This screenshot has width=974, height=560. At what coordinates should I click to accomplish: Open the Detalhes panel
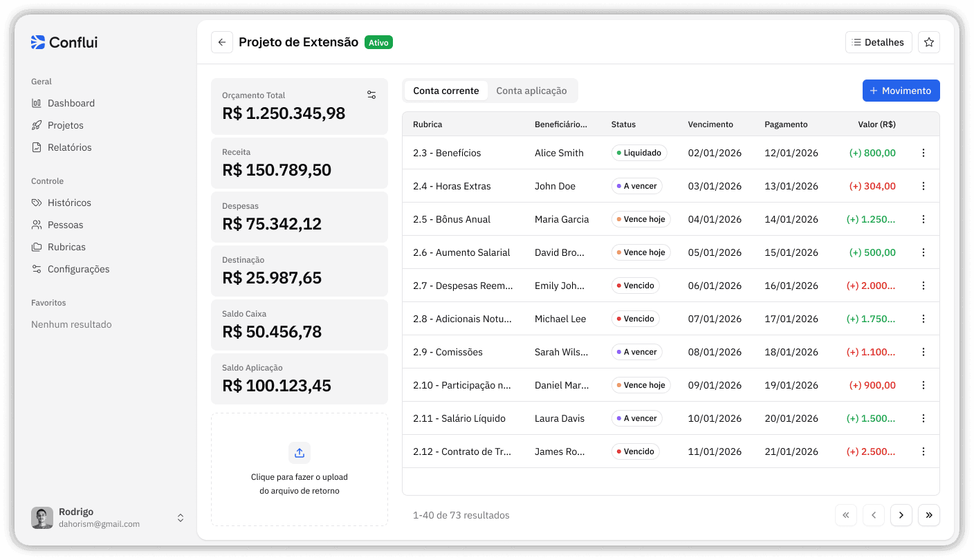coord(879,42)
